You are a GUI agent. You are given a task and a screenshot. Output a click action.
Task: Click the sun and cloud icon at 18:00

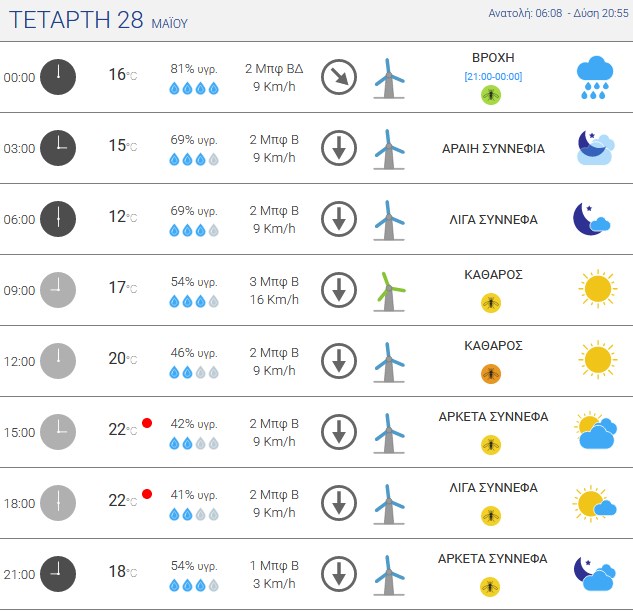pyautogui.click(x=594, y=503)
